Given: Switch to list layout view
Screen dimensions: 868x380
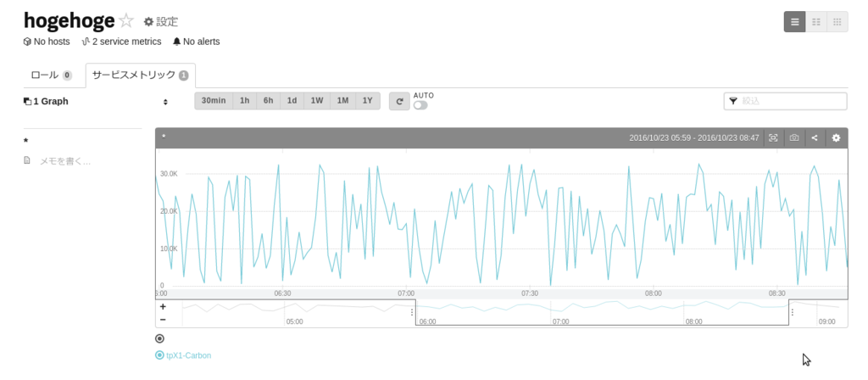Looking at the screenshot, I should click(794, 21).
